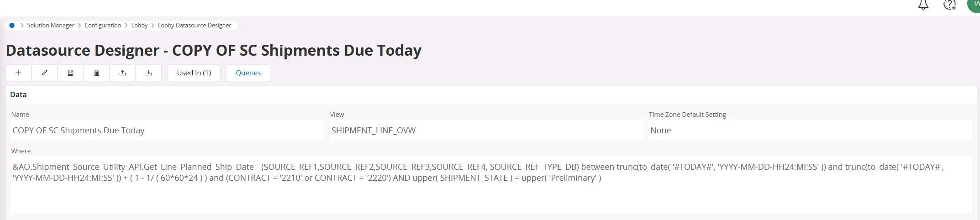This screenshot has height=220, width=980.
Task: Open Time Zone Default Setting field
Action: tap(810, 130)
